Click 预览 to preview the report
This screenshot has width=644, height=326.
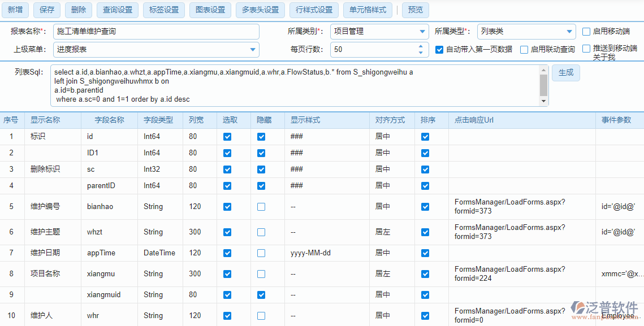[415, 10]
